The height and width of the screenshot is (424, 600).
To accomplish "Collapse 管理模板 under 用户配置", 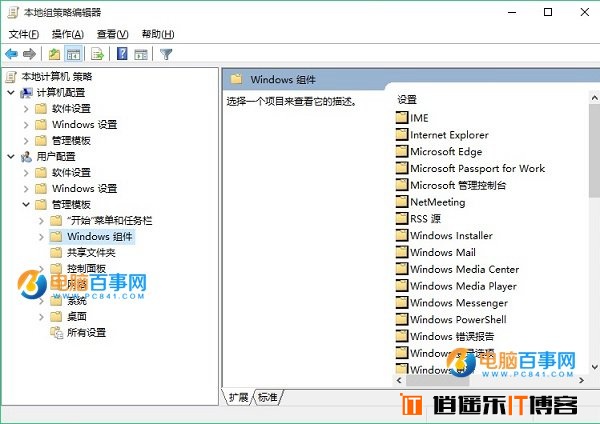I will (26, 204).
